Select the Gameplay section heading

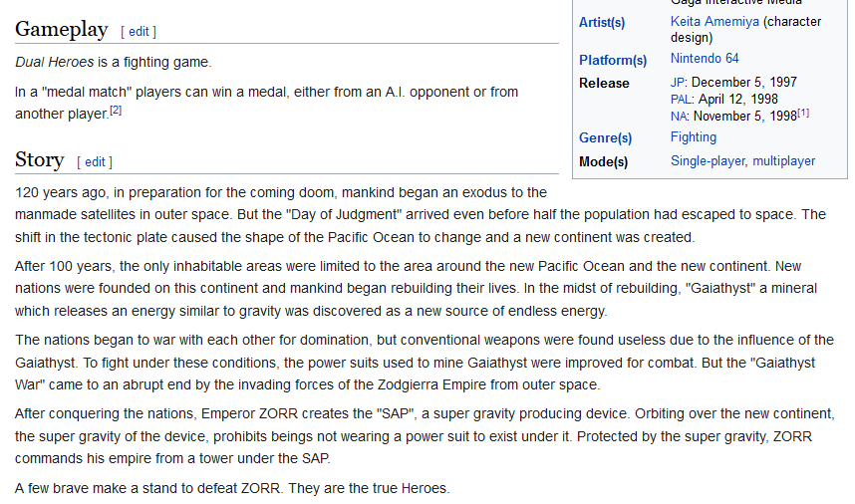coord(62,30)
